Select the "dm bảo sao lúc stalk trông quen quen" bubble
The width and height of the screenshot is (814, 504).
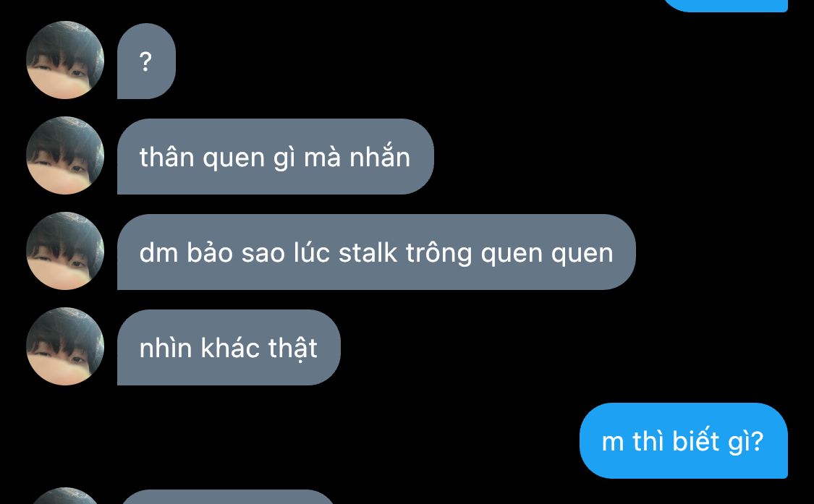click(x=376, y=252)
